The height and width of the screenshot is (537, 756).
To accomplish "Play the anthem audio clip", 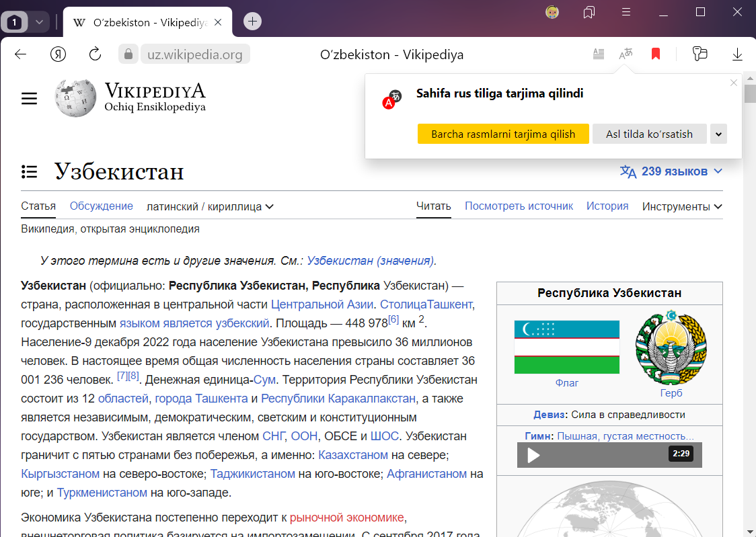I will (533, 455).
